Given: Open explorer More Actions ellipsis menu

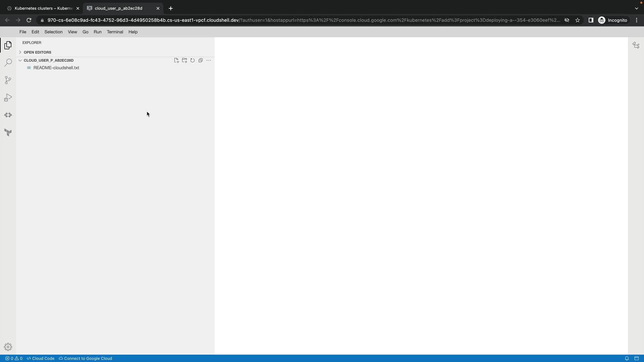Looking at the screenshot, I should coord(209,60).
